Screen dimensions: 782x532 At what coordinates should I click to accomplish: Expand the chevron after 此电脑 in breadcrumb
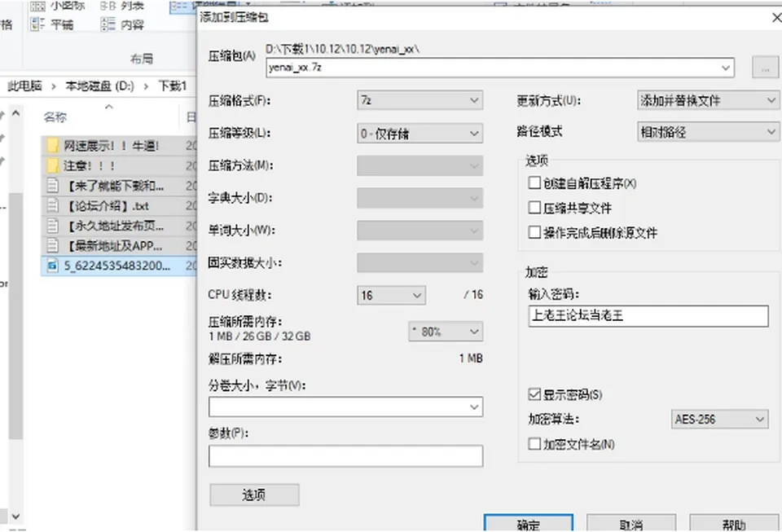tap(54, 86)
